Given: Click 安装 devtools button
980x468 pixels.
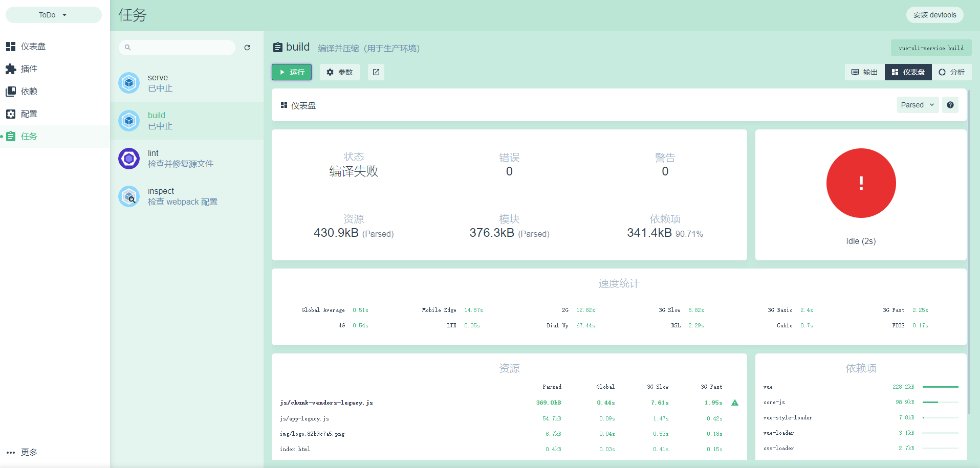Looking at the screenshot, I should point(934,15).
